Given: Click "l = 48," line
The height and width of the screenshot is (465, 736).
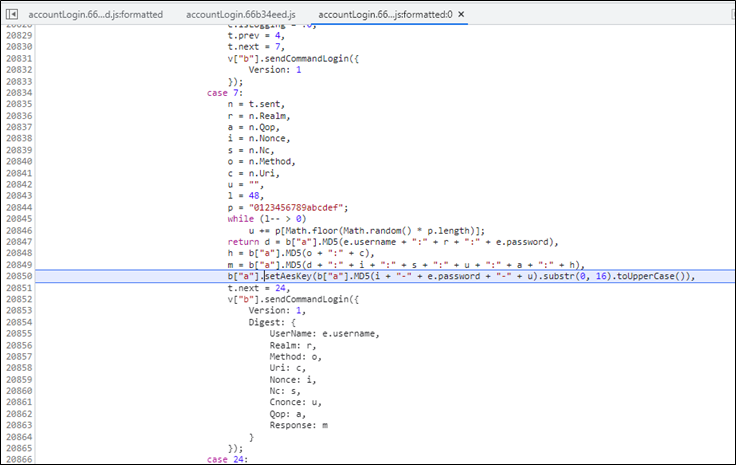Looking at the screenshot, I should [x=246, y=196].
